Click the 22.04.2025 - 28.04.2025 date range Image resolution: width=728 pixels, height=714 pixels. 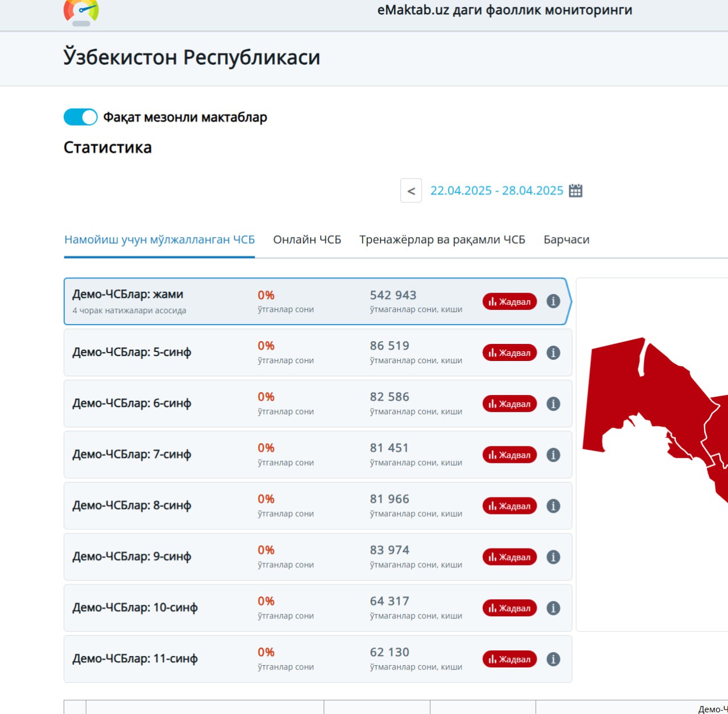[x=496, y=191]
